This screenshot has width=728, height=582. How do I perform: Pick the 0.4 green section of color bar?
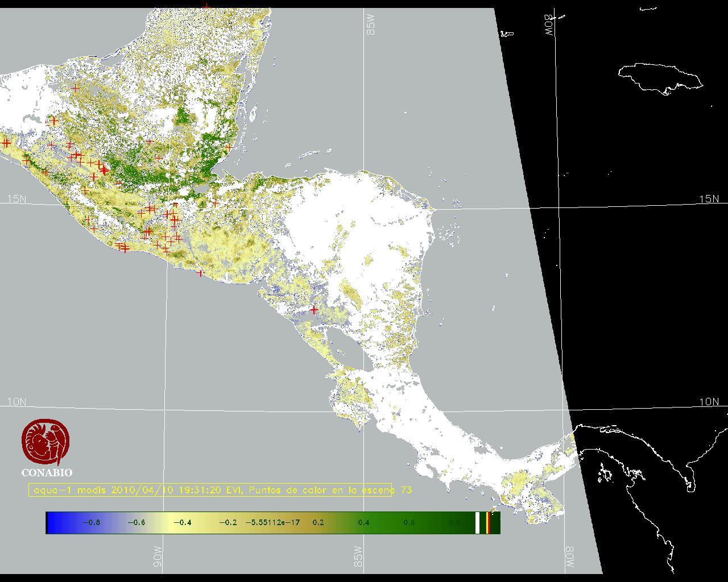click(363, 523)
